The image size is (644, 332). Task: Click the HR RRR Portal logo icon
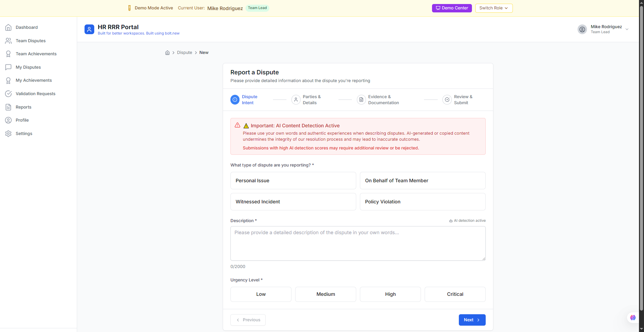(x=89, y=29)
